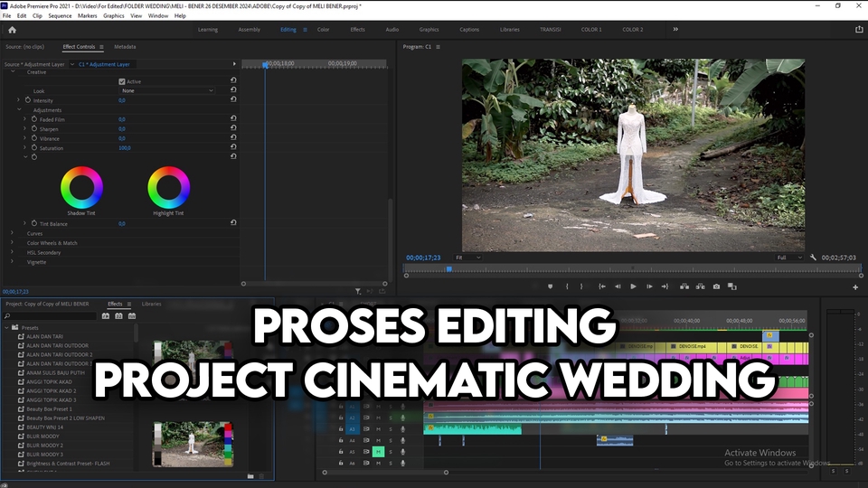Click Go to Out point button
The height and width of the screenshot is (488, 868).
click(x=665, y=286)
